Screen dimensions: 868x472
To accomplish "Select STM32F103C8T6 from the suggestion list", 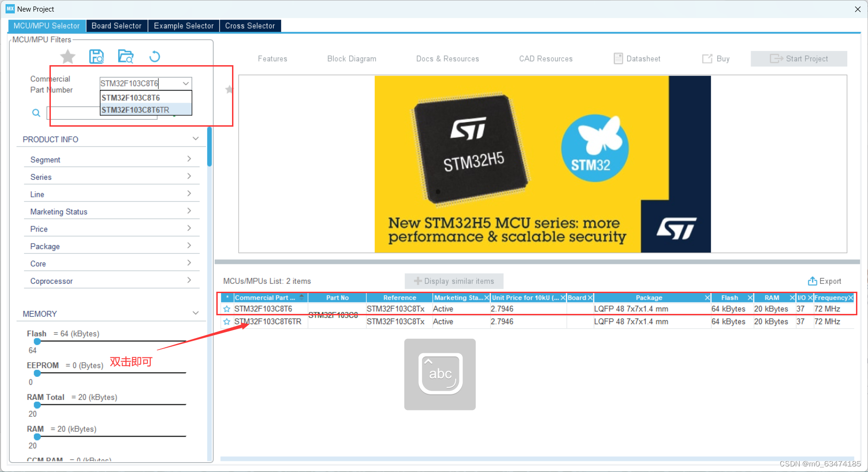I will click(x=146, y=98).
